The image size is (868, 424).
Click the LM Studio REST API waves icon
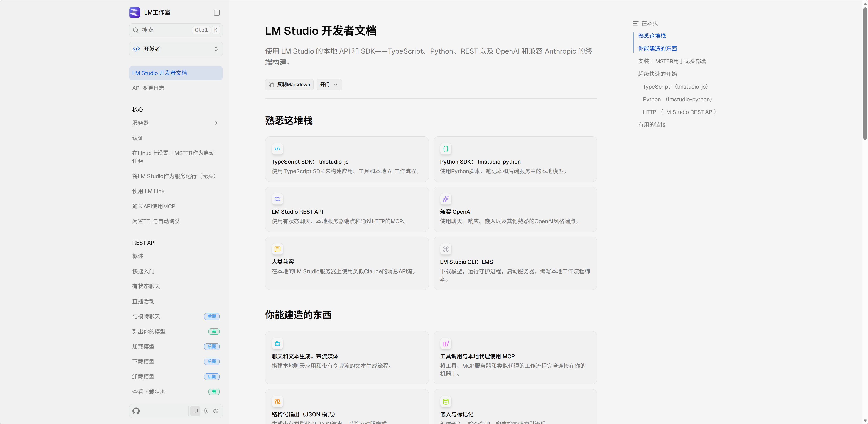pyautogui.click(x=277, y=199)
